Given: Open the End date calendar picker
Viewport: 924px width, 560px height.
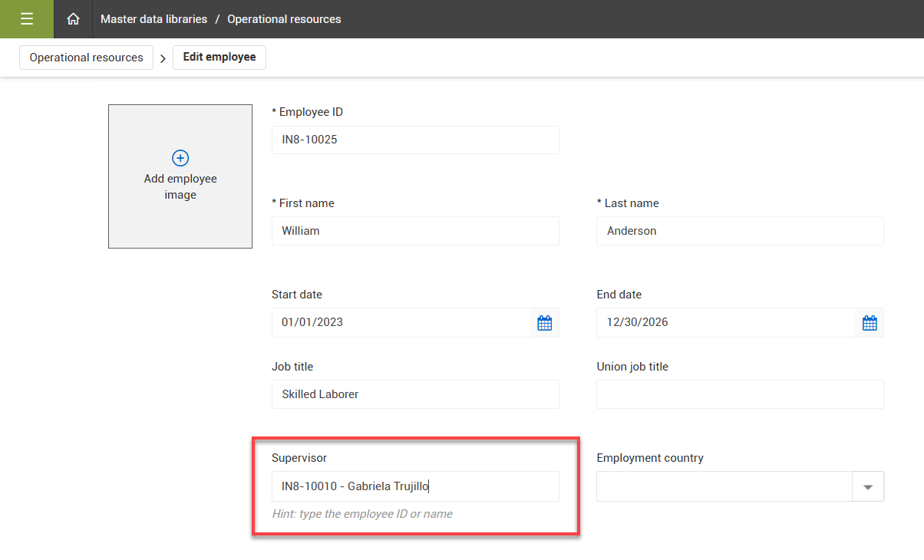Looking at the screenshot, I should [x=870, y=323].
